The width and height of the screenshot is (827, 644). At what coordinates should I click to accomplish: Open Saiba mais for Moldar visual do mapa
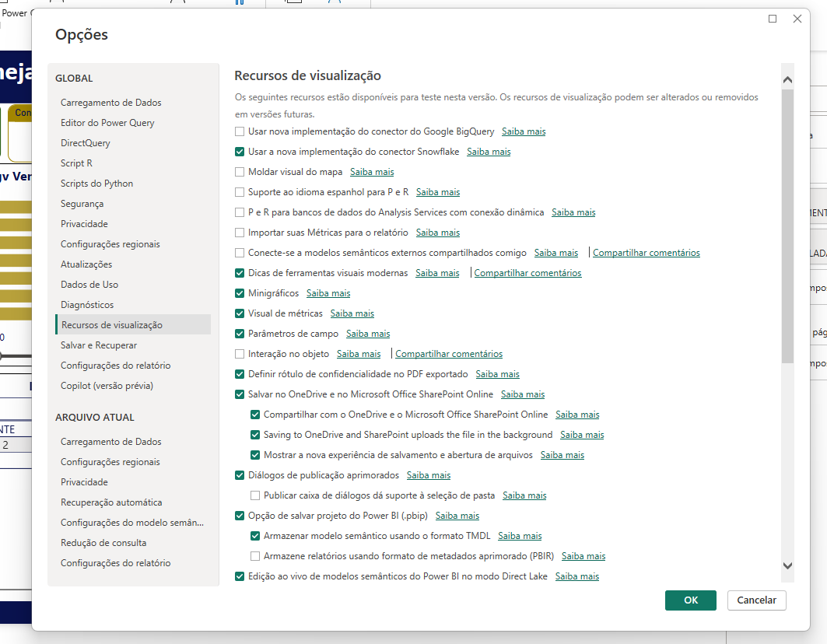(x=372, y=172)
